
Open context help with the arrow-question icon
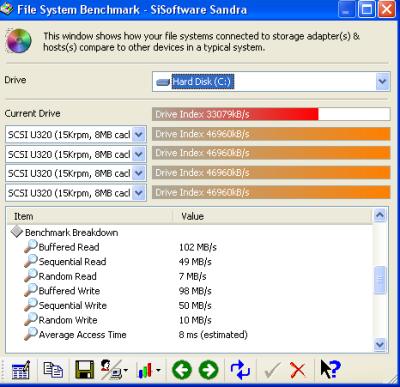tap(330, 369)
